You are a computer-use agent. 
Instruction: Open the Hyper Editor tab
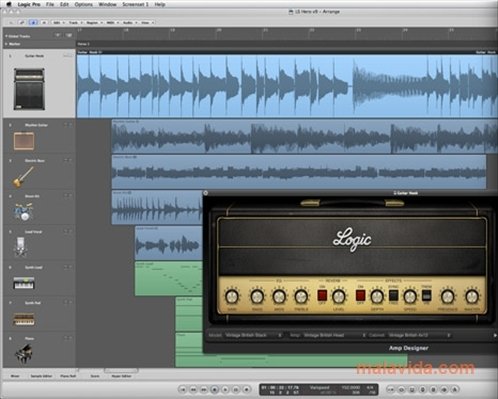121,376
